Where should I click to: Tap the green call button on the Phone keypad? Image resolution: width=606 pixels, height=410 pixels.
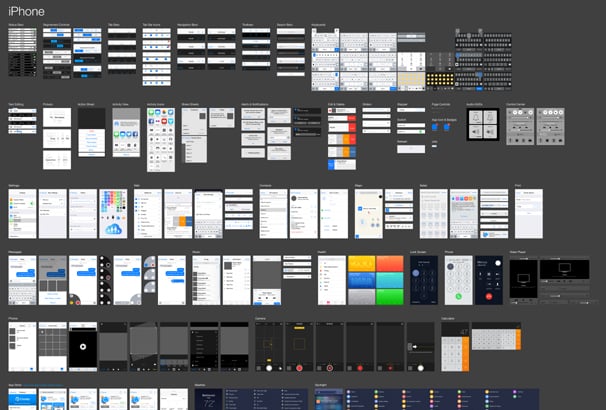click(x=458, y=296)
